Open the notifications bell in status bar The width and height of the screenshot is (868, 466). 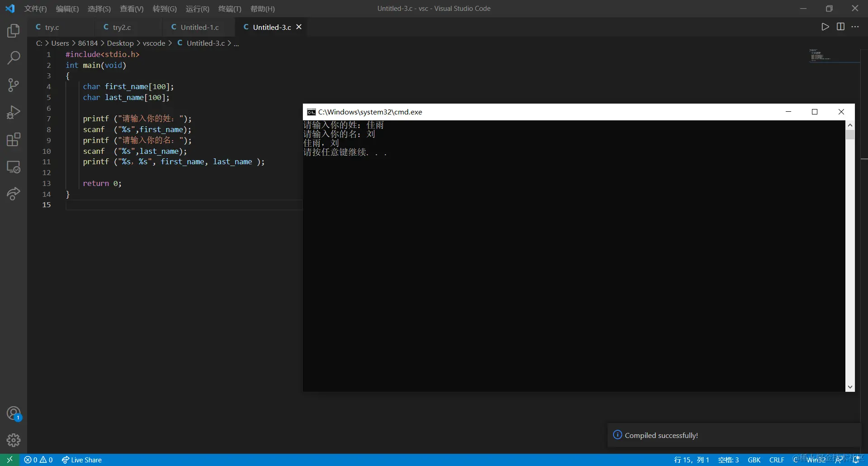[856, 460]
